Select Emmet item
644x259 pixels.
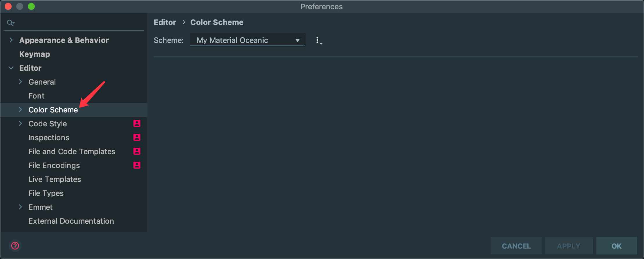[x=40, y=207]
